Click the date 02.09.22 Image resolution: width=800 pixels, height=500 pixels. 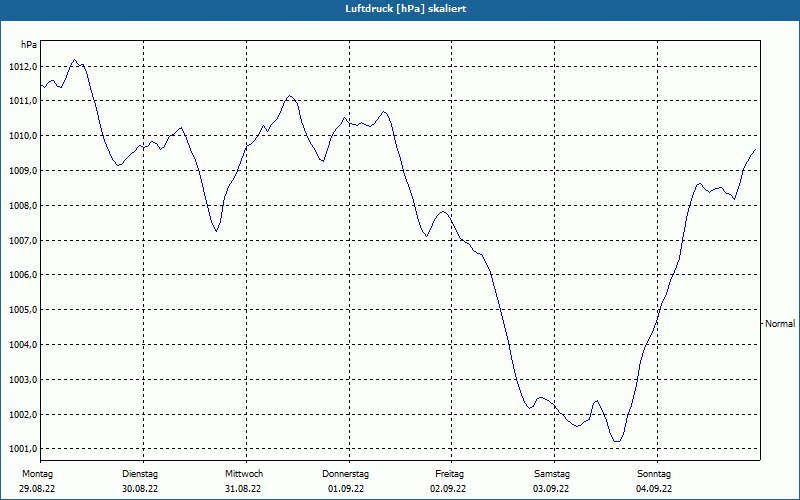pos(448,489)
